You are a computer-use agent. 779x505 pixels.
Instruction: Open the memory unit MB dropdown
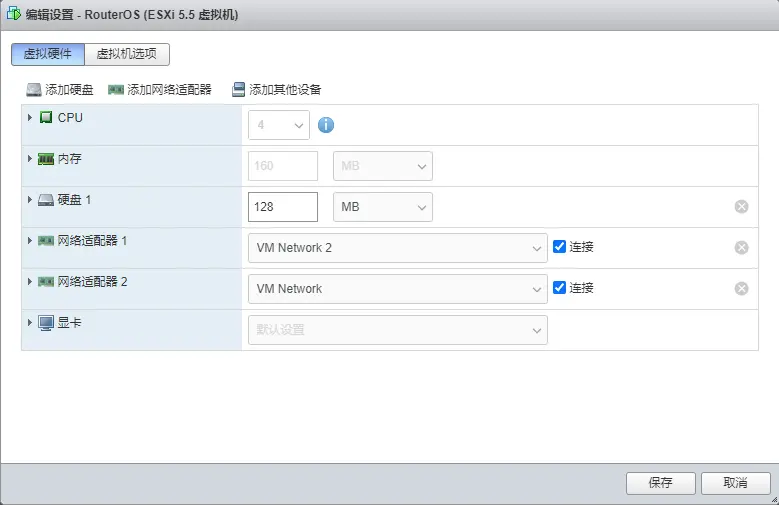click(383, 166)
